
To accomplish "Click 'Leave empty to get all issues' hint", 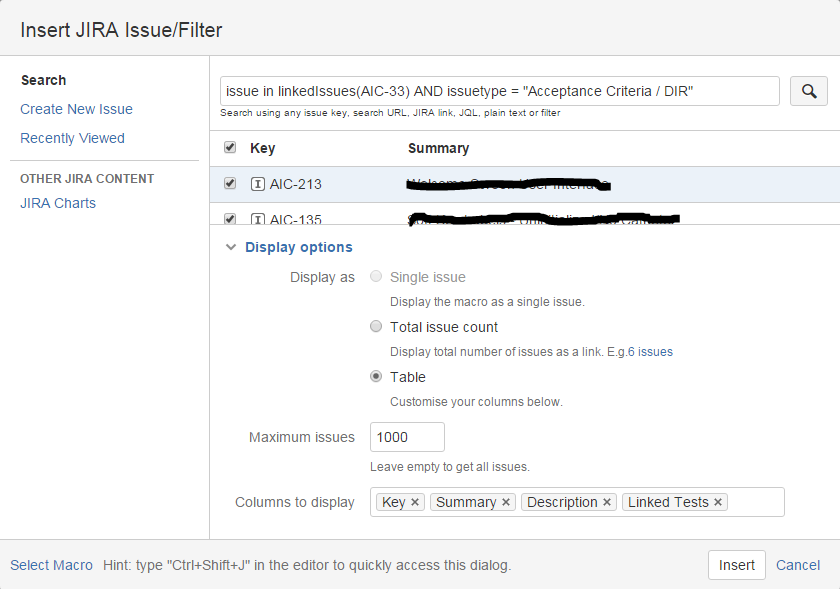I will (x=450, y=467).
